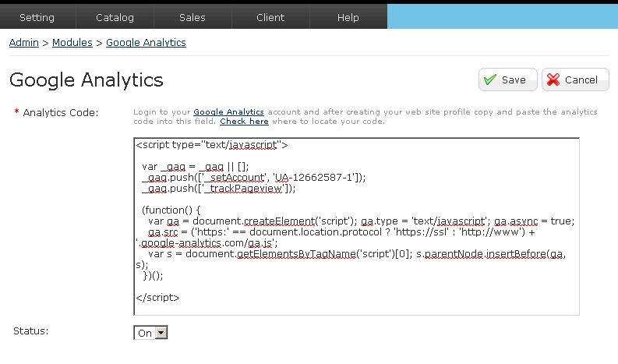Open the Setting menu
This screenshot has width=618, height=364.
[37, 17]
